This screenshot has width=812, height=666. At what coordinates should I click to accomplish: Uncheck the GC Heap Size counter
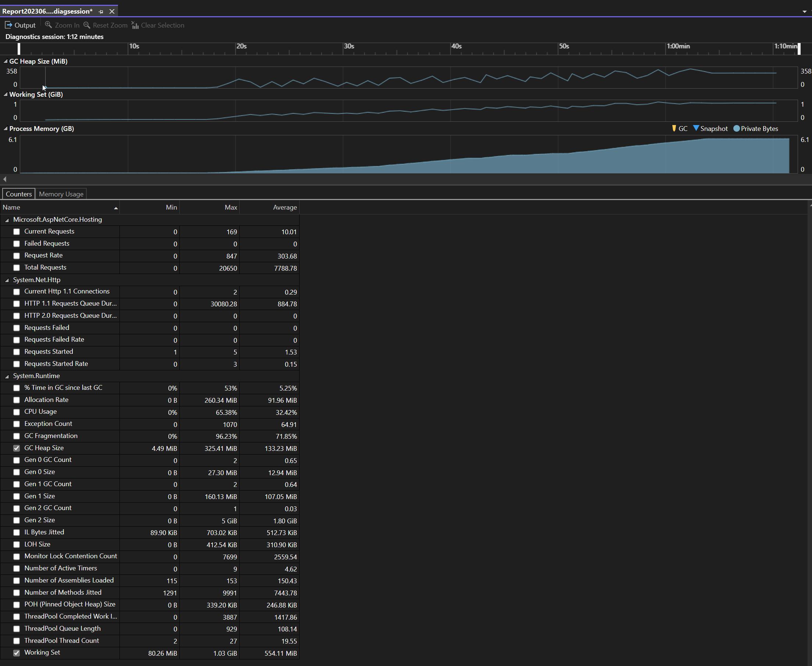(17, 448)
